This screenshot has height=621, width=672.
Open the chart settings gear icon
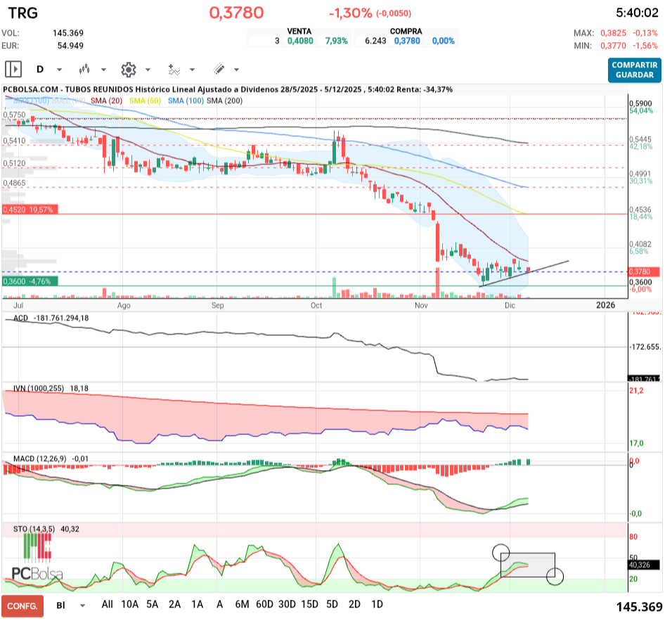click(128, 70)
